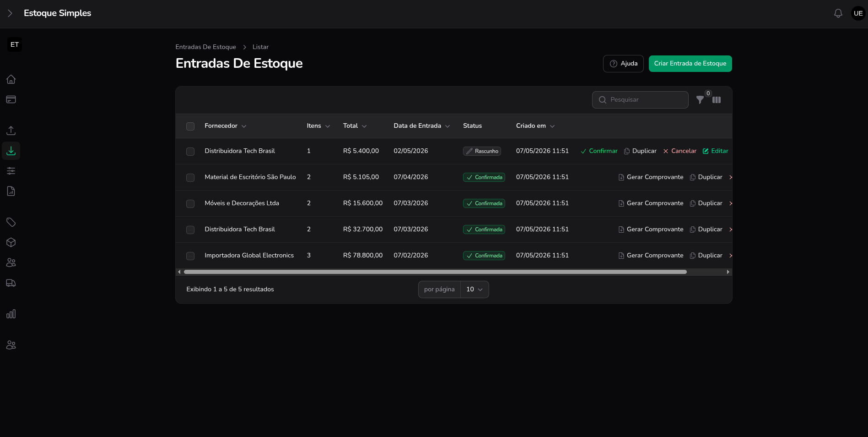The width and height of the screenshot is (868, 437).
Task: Expand the sidebar with the chevron arrow
Action: click(x=10, y=13)
